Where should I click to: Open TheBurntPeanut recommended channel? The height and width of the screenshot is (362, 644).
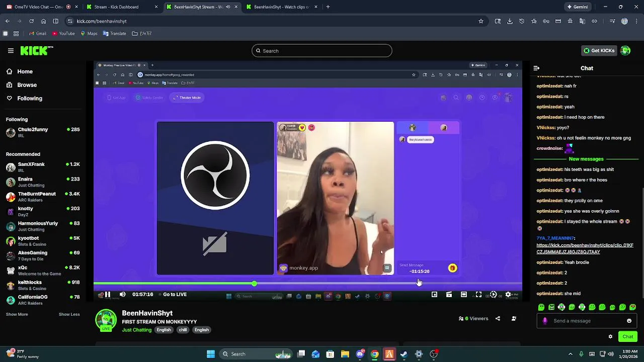pos(43,197)
